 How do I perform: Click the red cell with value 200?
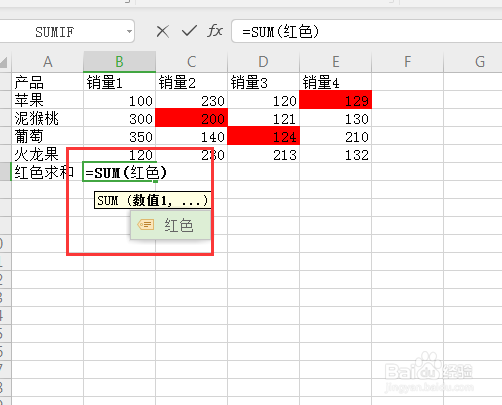pos(191,118)
